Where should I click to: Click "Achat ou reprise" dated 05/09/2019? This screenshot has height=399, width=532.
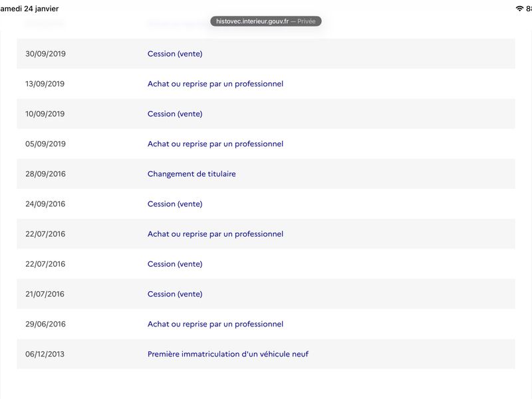pos(215,144)
